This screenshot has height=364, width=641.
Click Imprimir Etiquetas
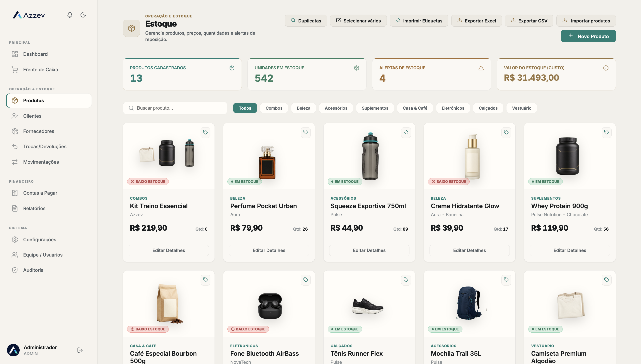point(419,21)
